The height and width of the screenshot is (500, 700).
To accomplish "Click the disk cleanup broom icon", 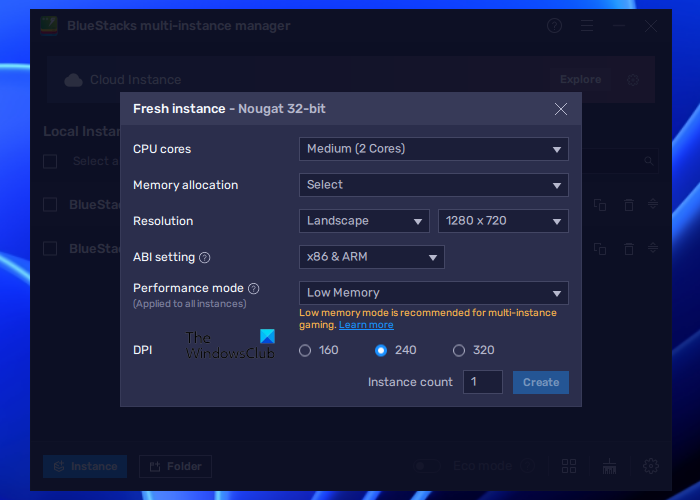I will point(609,466).
